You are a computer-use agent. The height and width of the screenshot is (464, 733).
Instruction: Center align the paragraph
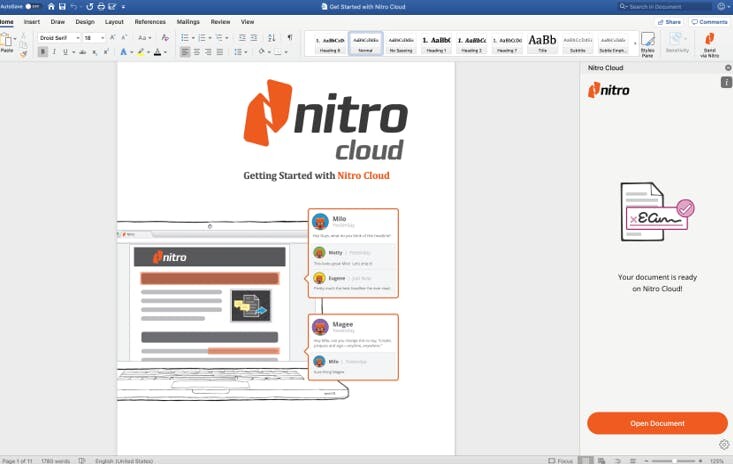[x=197, y=52]
